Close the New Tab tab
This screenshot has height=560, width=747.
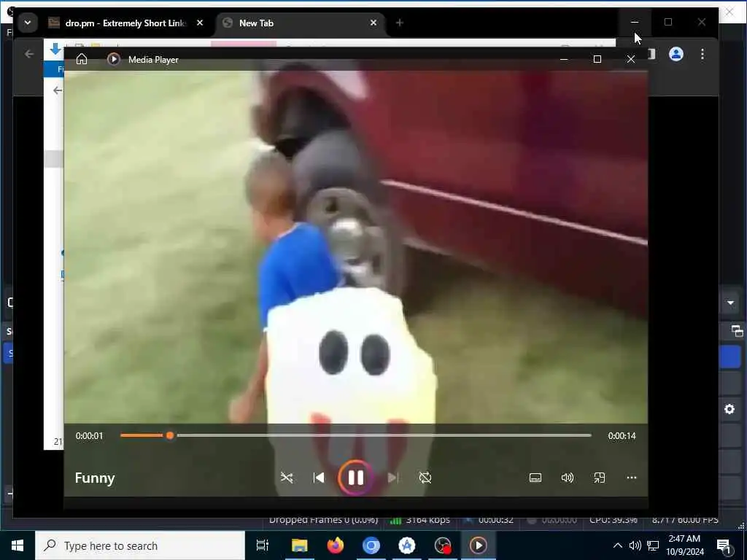[373, 23]
